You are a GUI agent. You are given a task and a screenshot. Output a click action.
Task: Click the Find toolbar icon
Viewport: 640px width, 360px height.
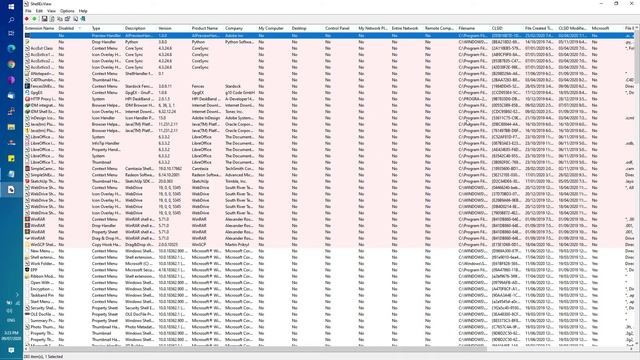pos(76,19)
